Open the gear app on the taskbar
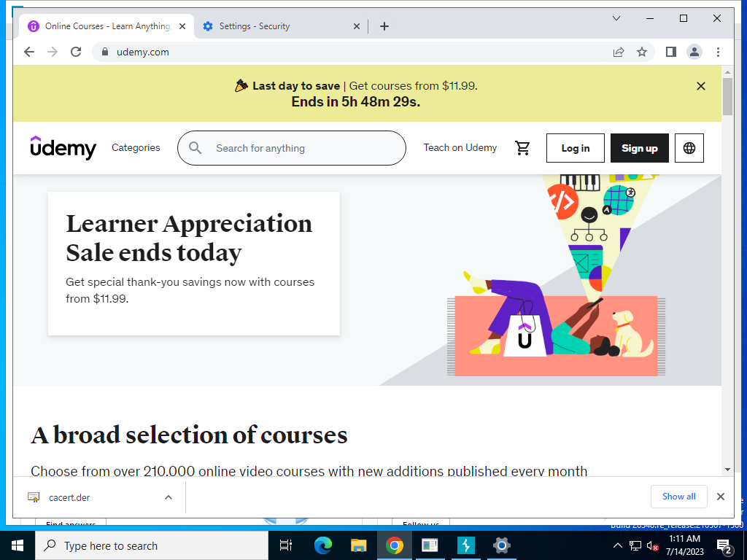The width and height of the screenshot is (747, 560). coord(501,545)
